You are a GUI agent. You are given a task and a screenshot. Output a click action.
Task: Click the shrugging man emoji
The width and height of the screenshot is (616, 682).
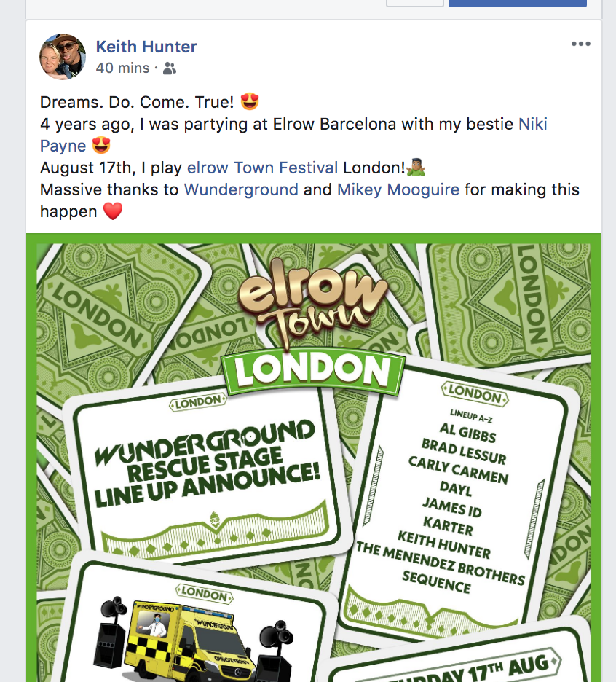(x=416, y=168)
